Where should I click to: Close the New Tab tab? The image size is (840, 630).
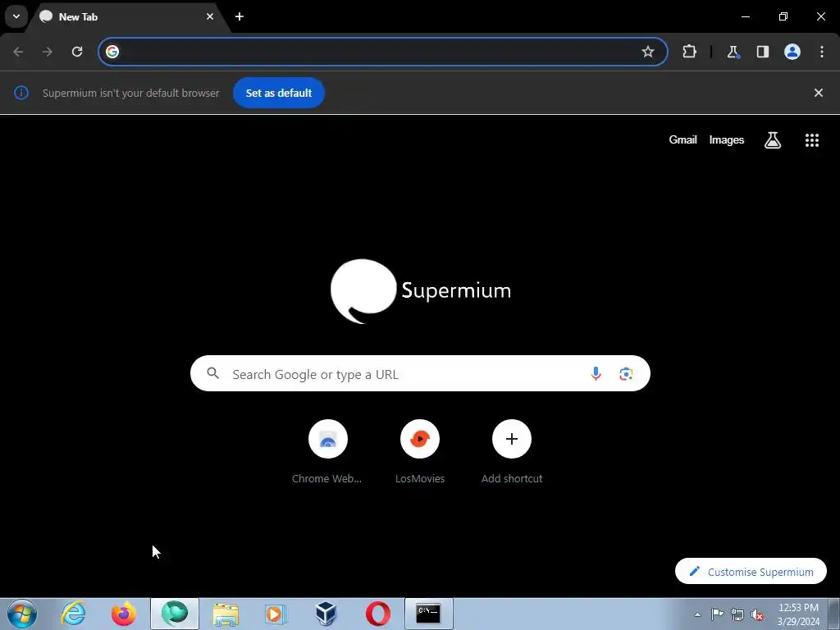(210, 16)
